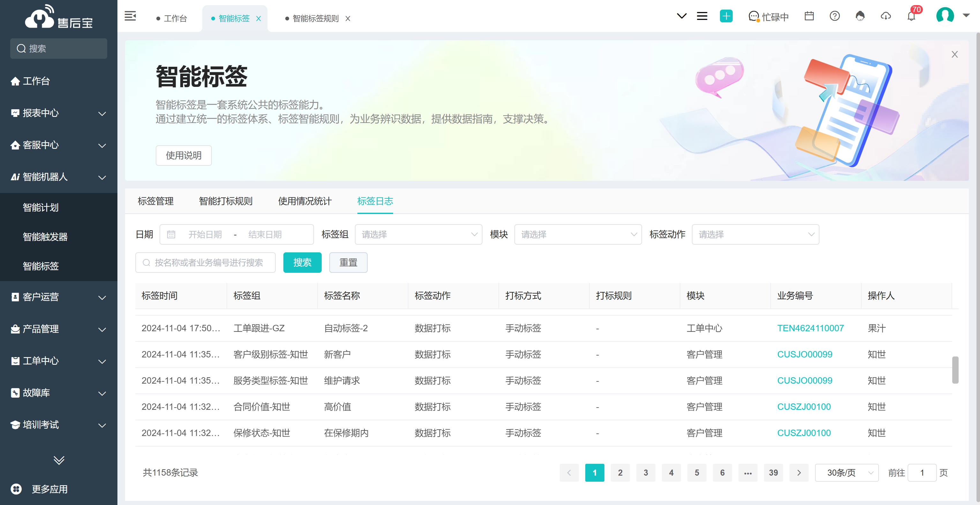Image resolution: width=980 pixels, height=505 pixels.
Task: Open the hamburger list menu icon in top bar
Action: tap(702, 16)
